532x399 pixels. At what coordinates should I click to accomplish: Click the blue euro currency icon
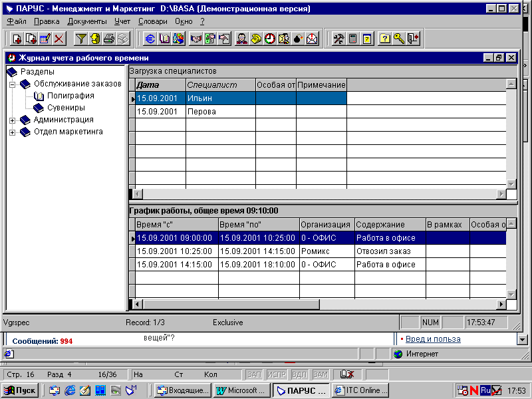coord(150,39)
